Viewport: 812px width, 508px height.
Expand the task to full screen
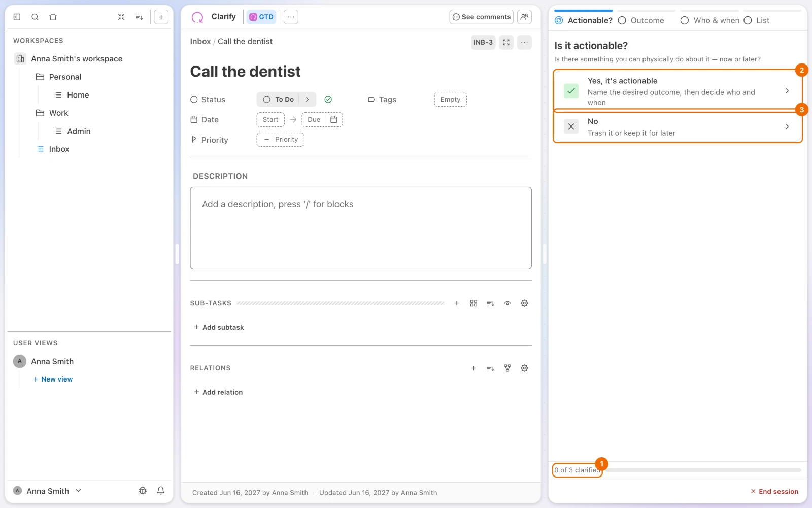506,42
